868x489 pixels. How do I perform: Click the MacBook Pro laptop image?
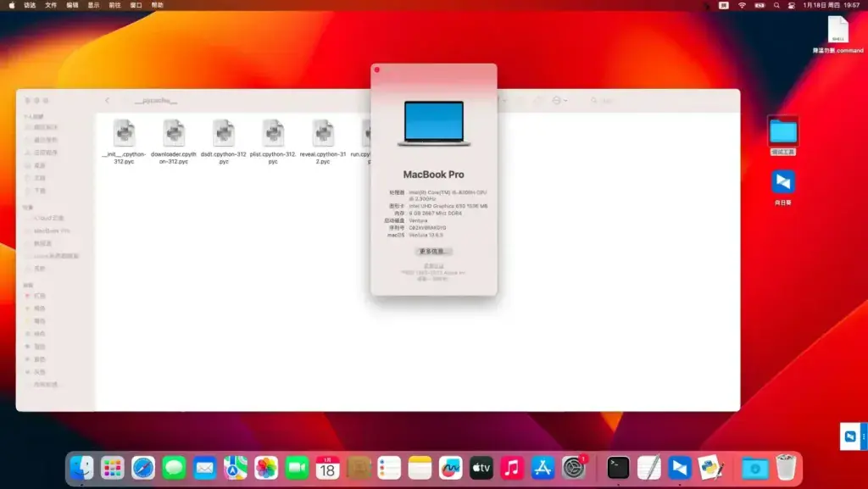(434, 124)
